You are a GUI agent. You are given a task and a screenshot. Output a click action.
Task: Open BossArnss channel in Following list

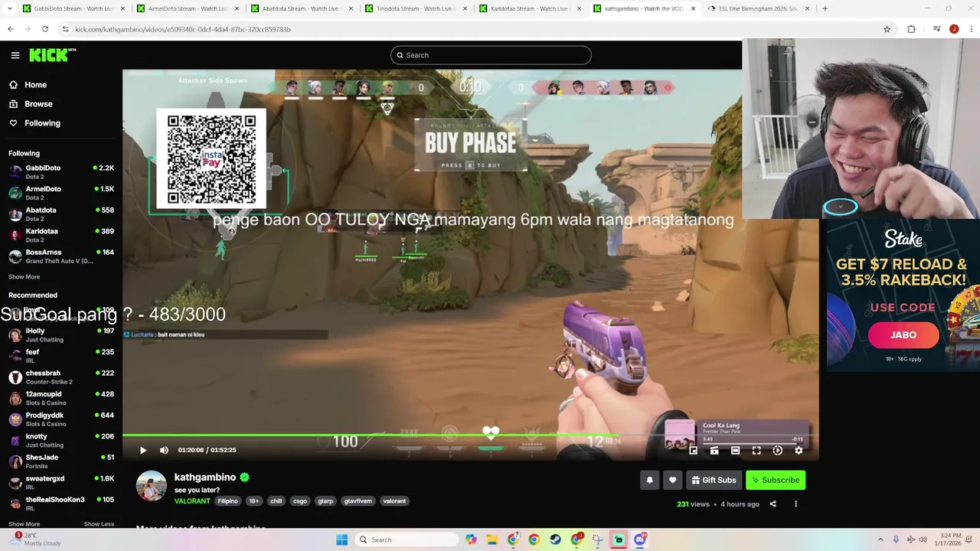click(x=61, y=256)
